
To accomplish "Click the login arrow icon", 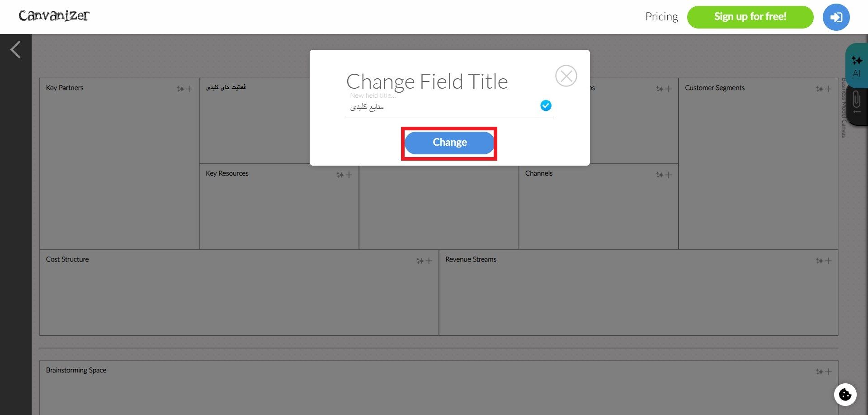I will [x=836, y=17].
